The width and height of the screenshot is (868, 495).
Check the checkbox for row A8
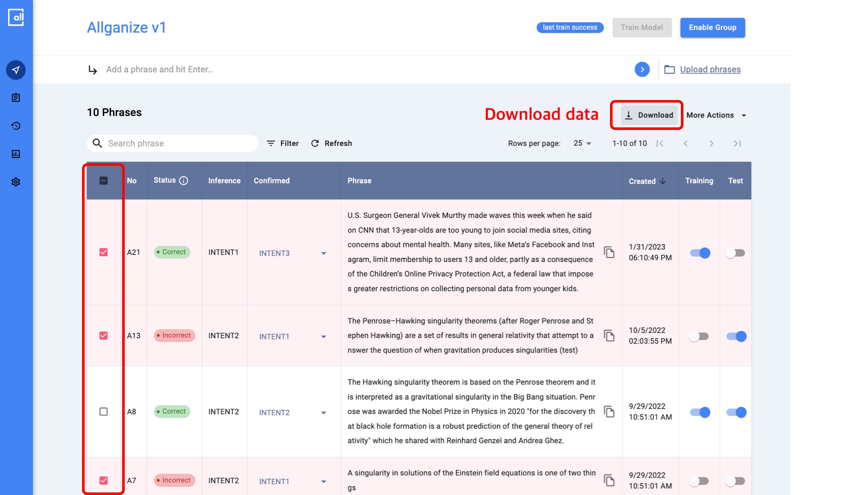[x=103, y=412]
